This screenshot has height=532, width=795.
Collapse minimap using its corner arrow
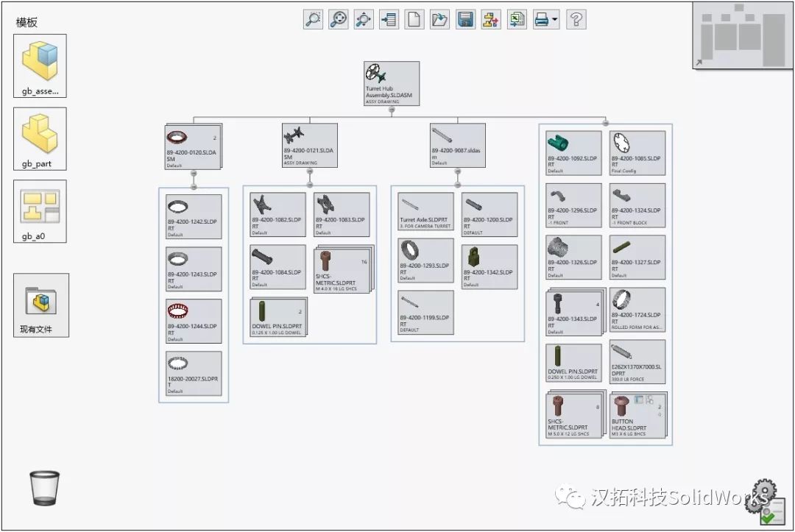[699, 63]
